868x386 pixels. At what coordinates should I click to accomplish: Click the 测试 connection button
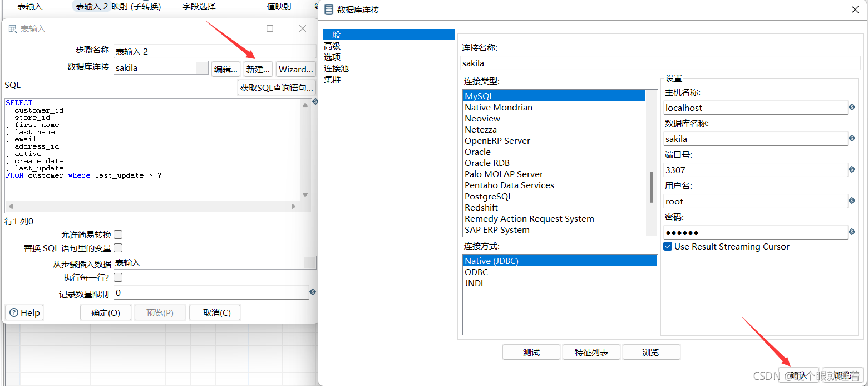pyautogui.click(x=531, y=352)
